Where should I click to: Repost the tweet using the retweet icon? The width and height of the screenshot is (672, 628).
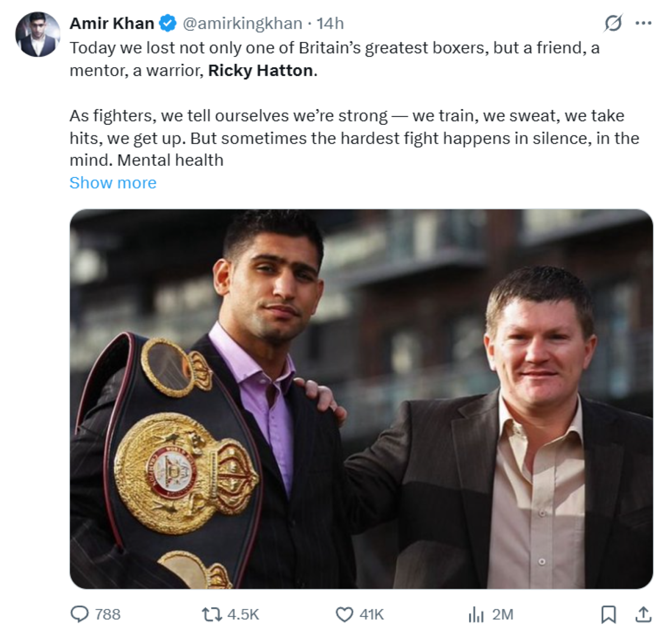point(212,615)
